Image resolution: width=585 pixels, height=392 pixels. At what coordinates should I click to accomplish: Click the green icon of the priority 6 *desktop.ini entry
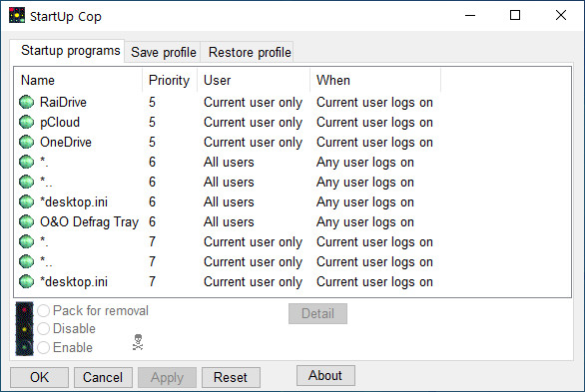click(27, 201)
